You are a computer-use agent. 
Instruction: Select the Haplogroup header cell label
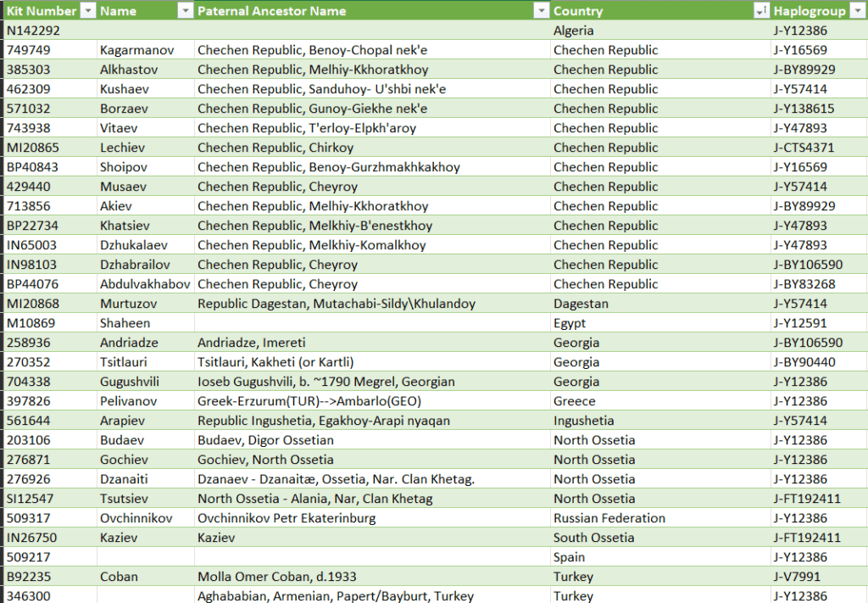tap(809, 11)
